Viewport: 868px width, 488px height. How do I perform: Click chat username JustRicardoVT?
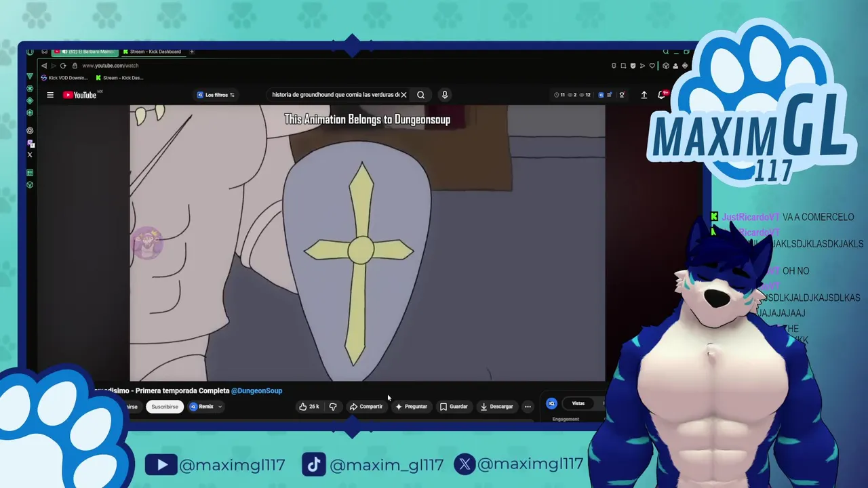tap(751, 217)
